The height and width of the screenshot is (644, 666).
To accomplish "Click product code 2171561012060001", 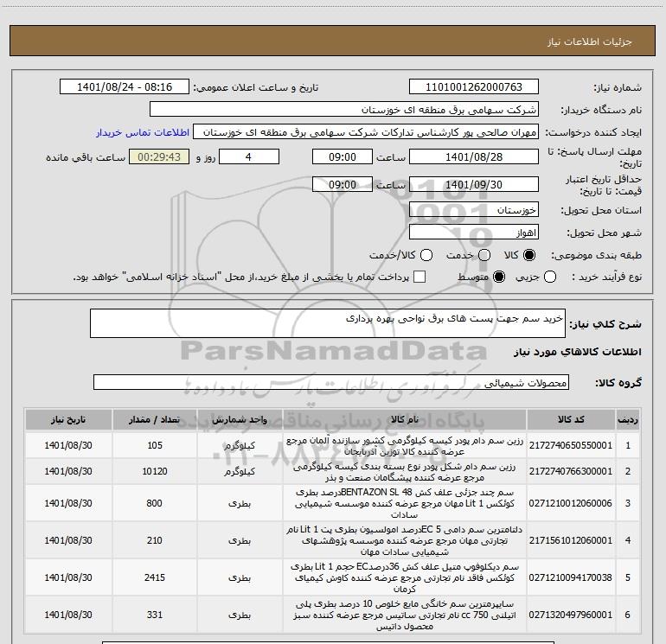I will click(571, 540).
